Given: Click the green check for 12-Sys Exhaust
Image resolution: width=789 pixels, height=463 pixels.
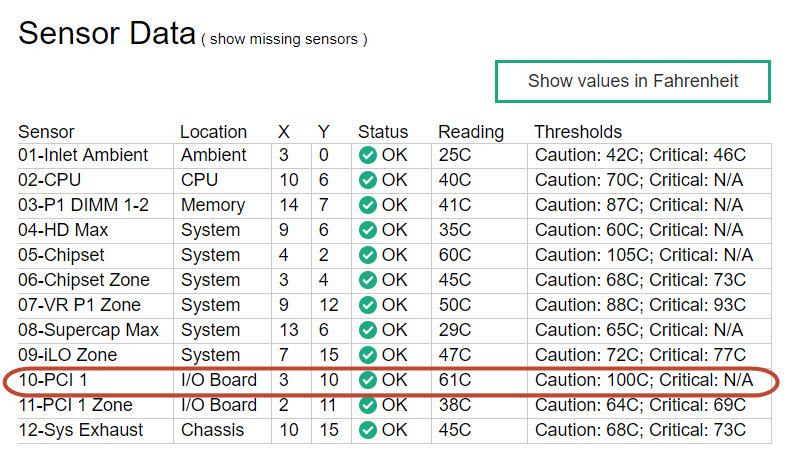Looking at the screenshot, I should point(367,431).
